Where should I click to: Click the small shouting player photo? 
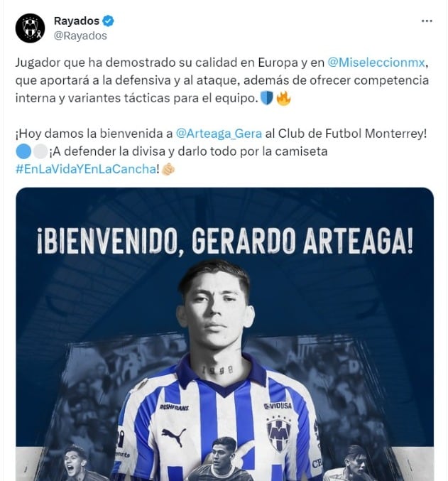point(75,463)
